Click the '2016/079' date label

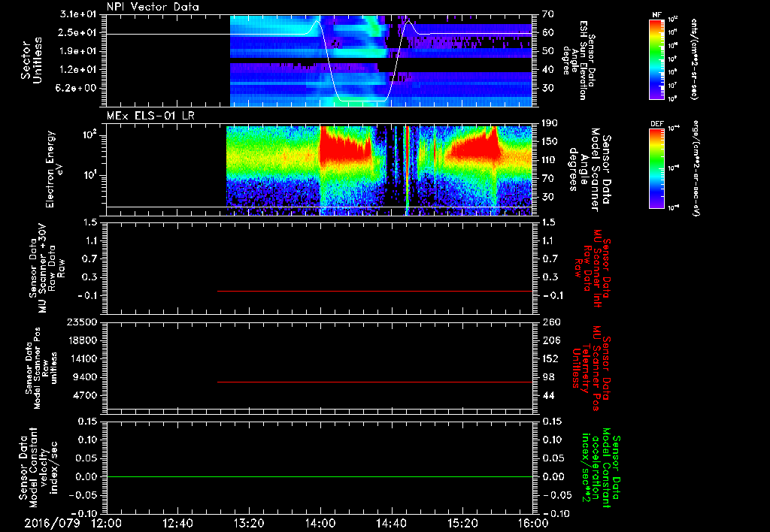click(52, 523)
